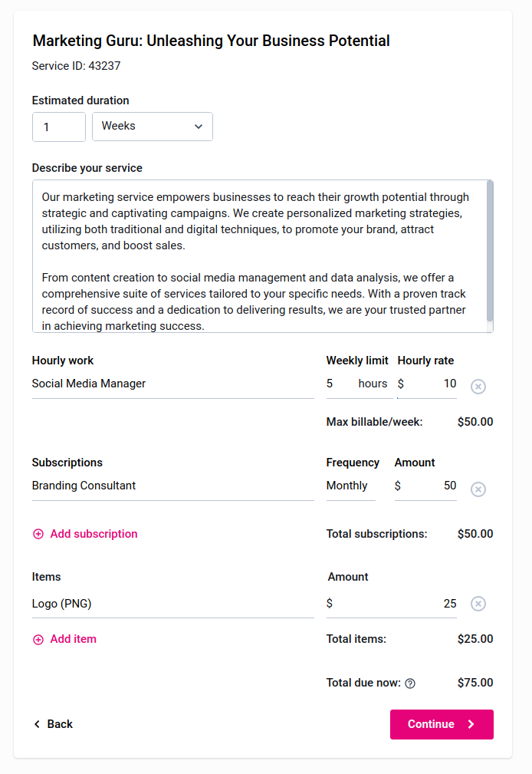
Task: Open the Monthly frequency dropdown
Action: [350, 486]
